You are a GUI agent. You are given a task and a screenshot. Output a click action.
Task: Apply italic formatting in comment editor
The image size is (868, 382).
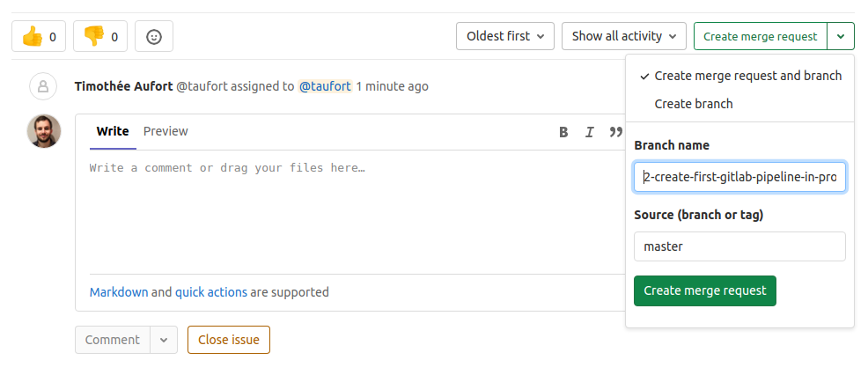pyautogui.click(x=590, y=132)
